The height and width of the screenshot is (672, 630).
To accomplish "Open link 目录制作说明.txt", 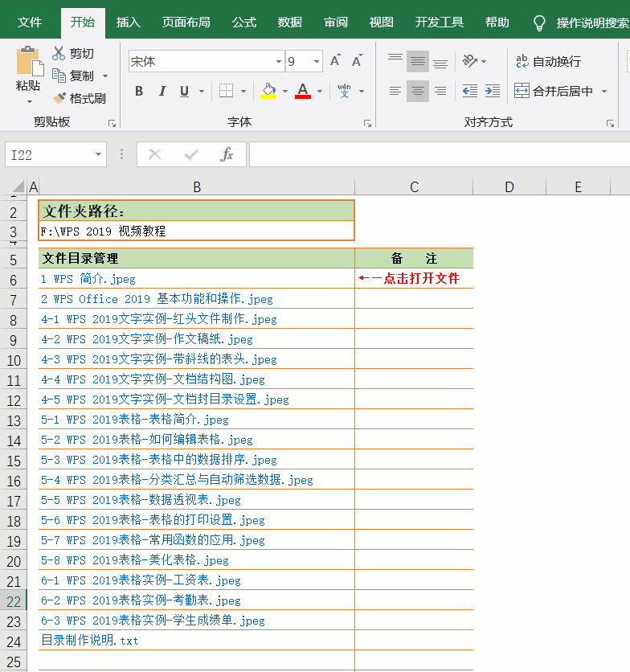I will [x=90, y=641].
